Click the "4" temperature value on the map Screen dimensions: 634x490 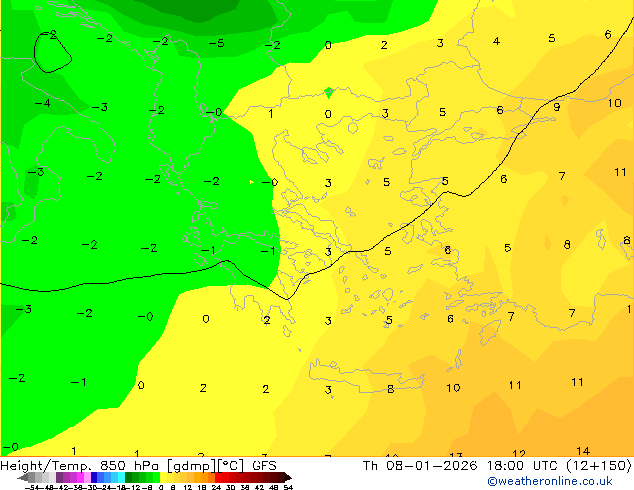click(x=496, y=41)
